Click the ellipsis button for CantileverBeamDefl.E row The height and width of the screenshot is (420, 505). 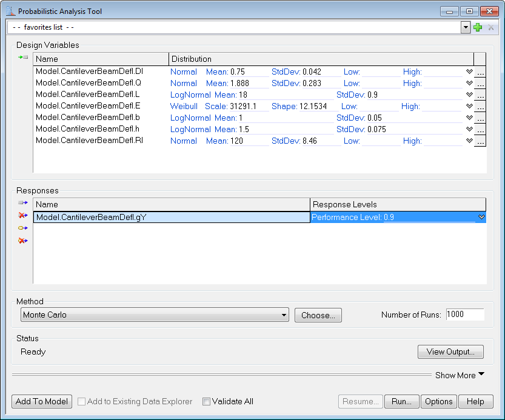coord(480,107)
